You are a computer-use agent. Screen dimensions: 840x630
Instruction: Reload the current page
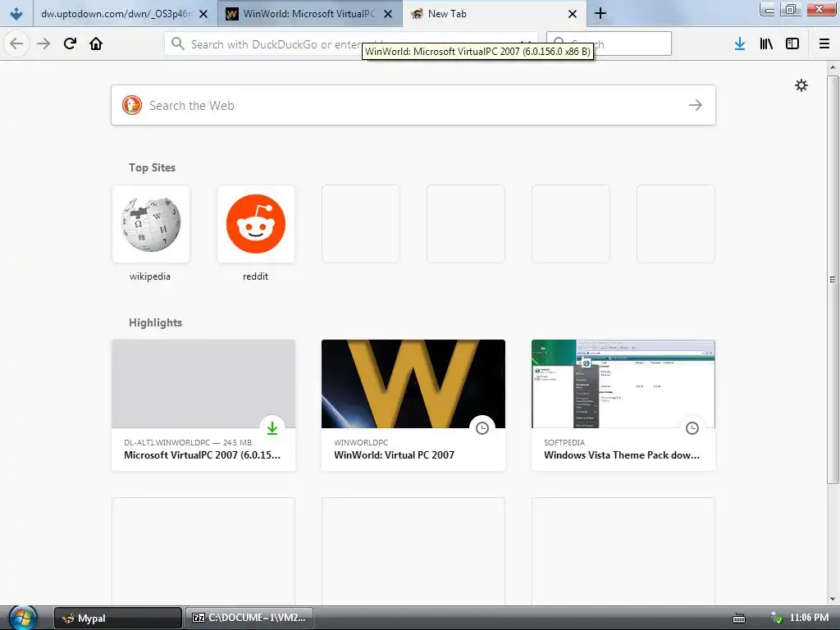pyautogui.click(x=70, y=43)
